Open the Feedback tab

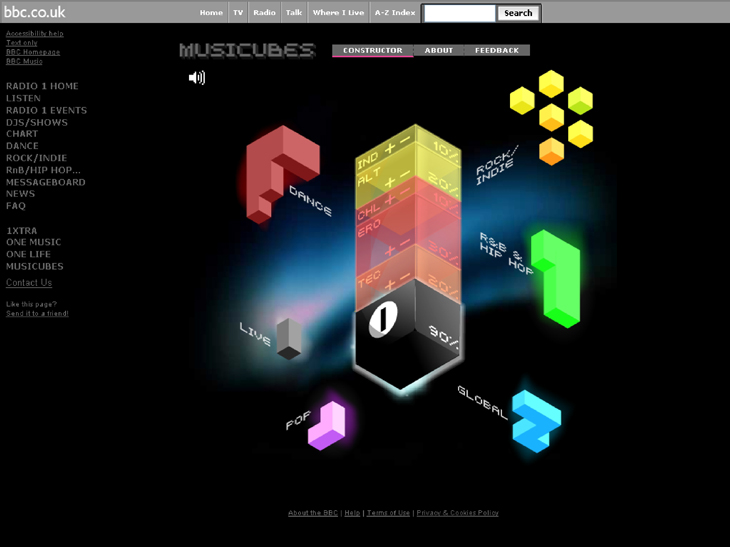497,50
